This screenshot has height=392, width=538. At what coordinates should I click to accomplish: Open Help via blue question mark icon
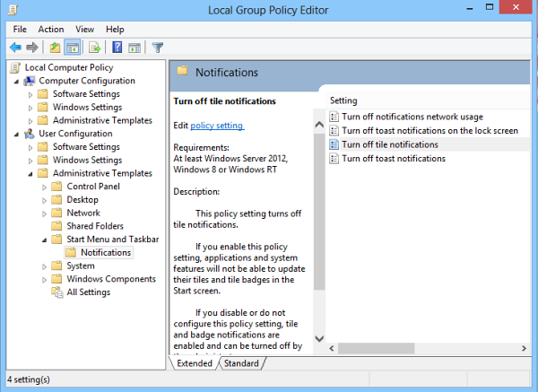117,48
